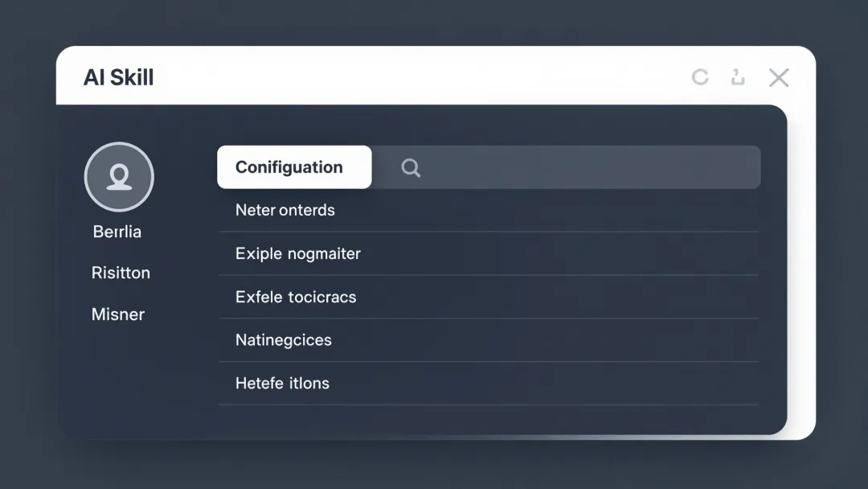Select the Exiple nogmaiter item

click(297, 253)
